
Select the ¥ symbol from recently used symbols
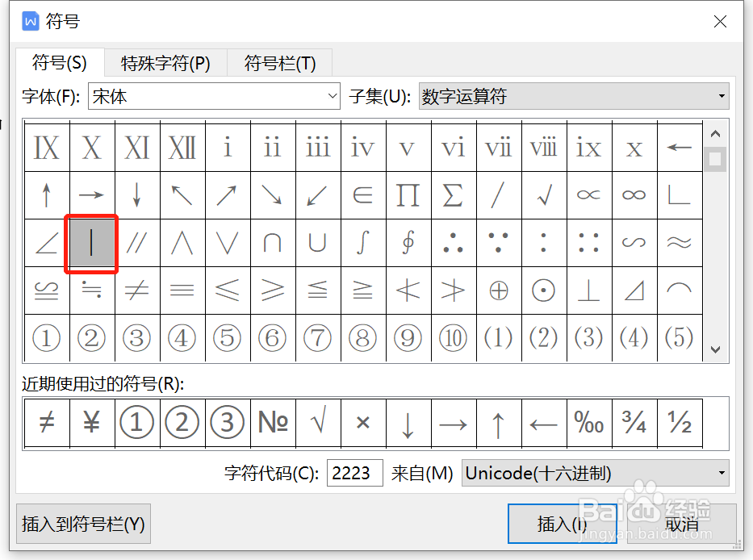(91, 422)
